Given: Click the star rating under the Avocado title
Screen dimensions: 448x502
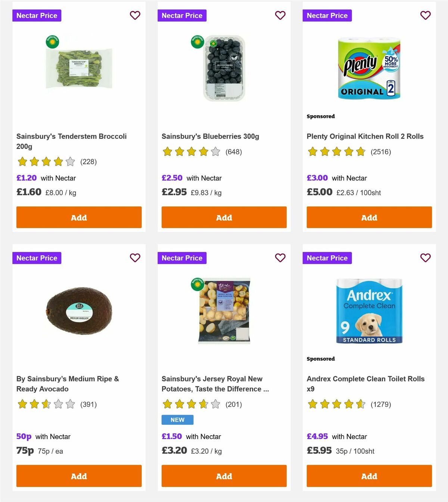Looking at the screenshot, I should [x=46, y=404].
